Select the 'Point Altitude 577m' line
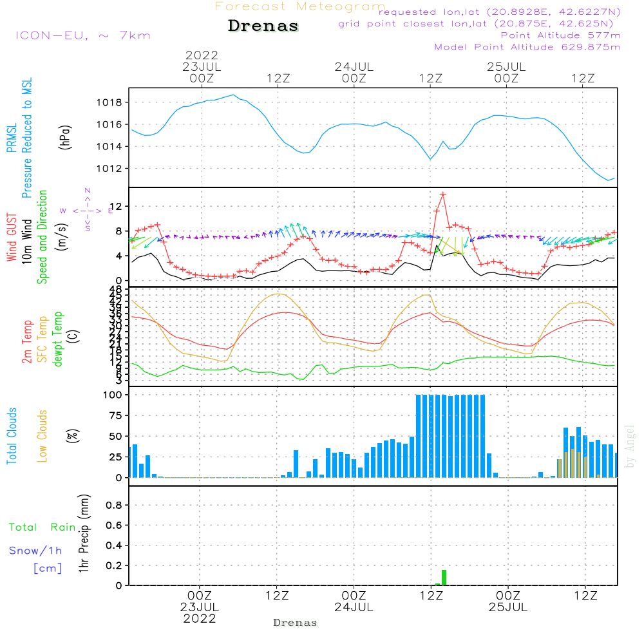The width and height of the screenshot is (644, 644). point(561,35)
